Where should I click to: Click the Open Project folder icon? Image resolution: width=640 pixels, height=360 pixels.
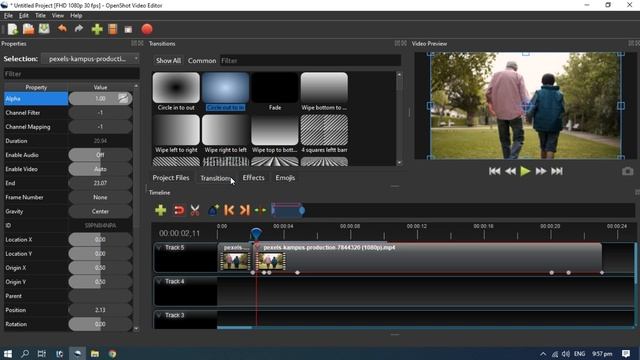click(29, 29)
